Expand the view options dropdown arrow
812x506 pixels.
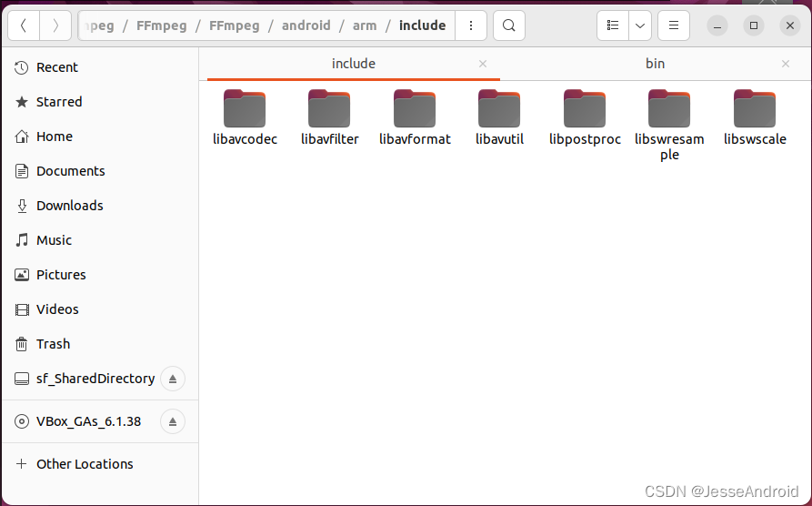pyautogui.click(x=640, y=25)
